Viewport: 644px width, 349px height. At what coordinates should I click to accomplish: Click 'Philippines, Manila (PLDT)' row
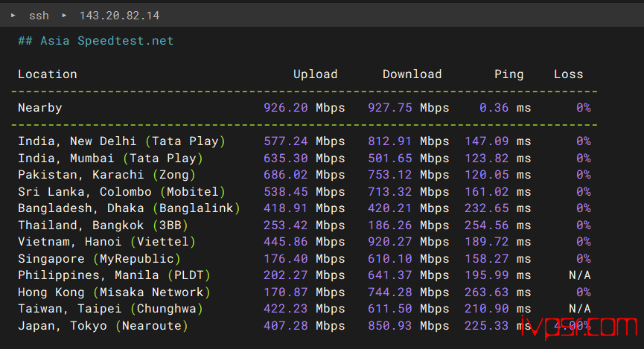point(114,275)
